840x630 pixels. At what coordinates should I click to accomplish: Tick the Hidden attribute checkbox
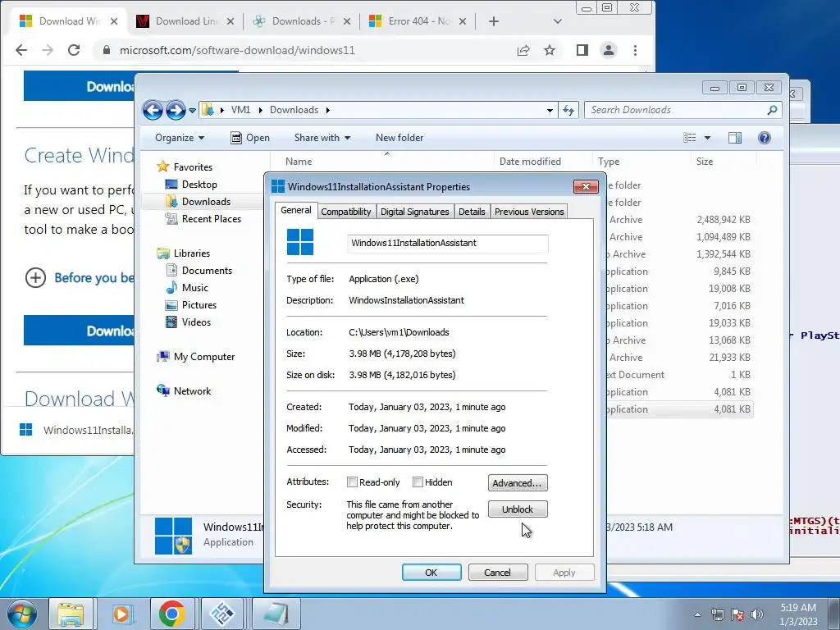coord(418,482)
